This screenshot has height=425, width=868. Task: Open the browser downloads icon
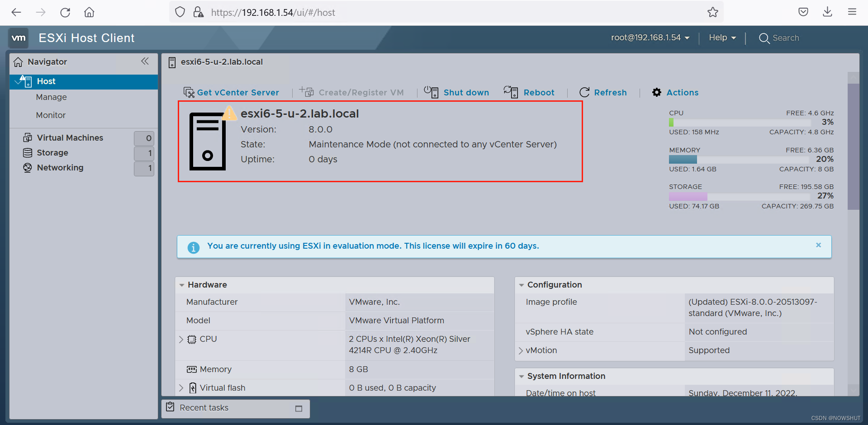tap(827, 12)
